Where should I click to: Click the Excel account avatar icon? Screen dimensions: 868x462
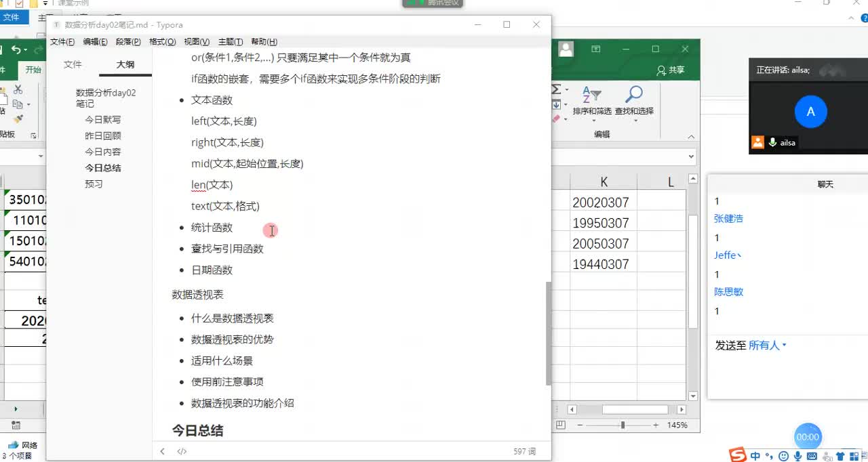point(566,49)
